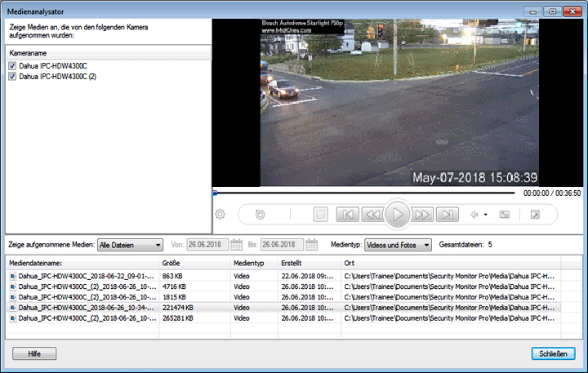Image resolution: width=588 pixels, height=373 pixels.
Task: Take a snapshot with the camera icon
Action: pos(505,215)
